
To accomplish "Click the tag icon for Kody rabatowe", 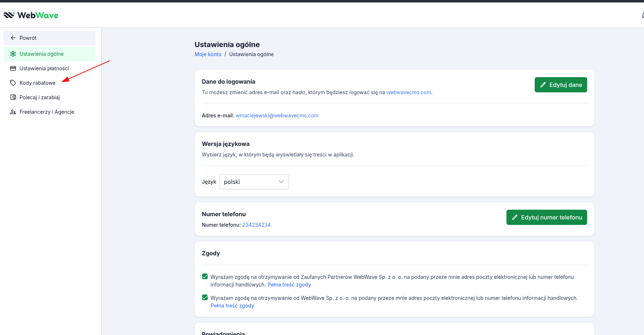I will [13, 83].
